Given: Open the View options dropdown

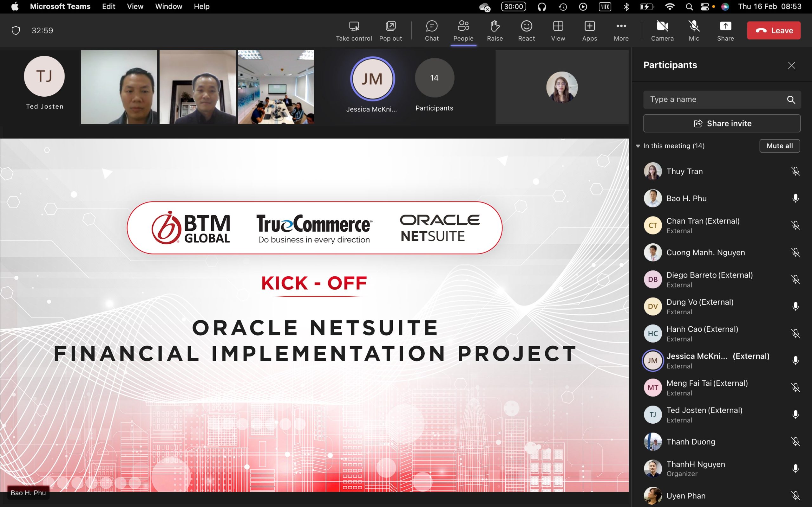Looking at the screenshot, I should coord(558,30).
